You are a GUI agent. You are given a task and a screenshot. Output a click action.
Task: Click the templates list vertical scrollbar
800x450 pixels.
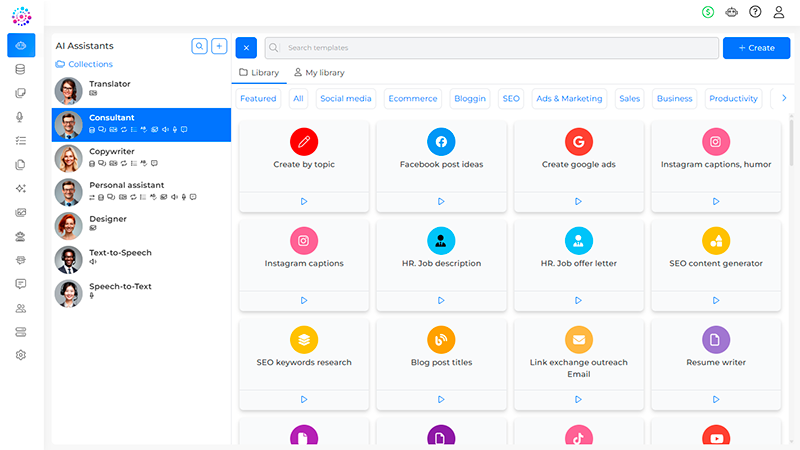pos(791,143)
